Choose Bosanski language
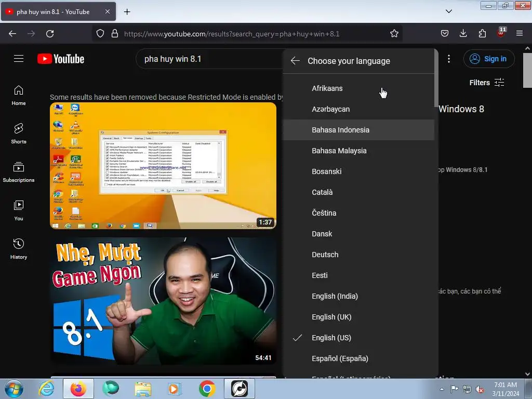Screen dimensions: 532x399 pos(358,171)
